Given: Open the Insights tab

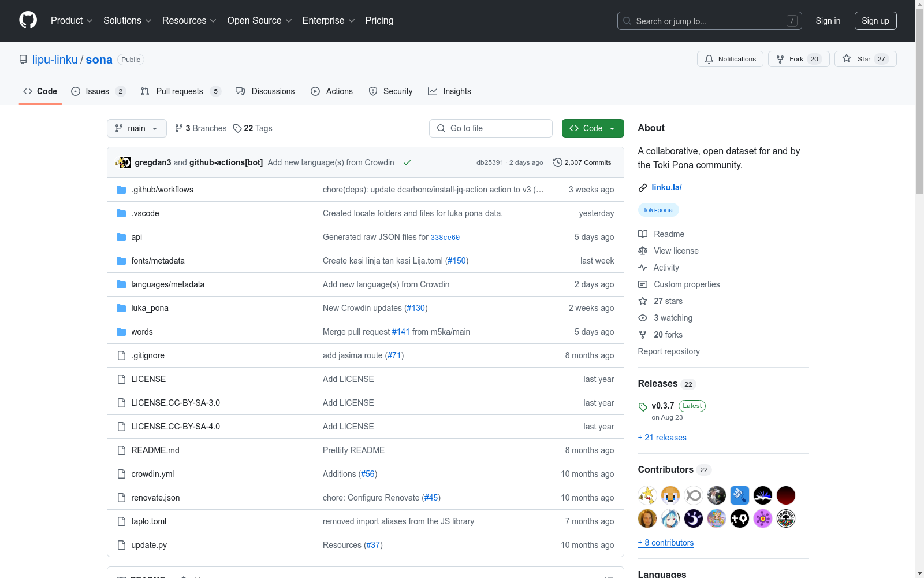Looking at the screenshot, I should click(x=449, y=91).
